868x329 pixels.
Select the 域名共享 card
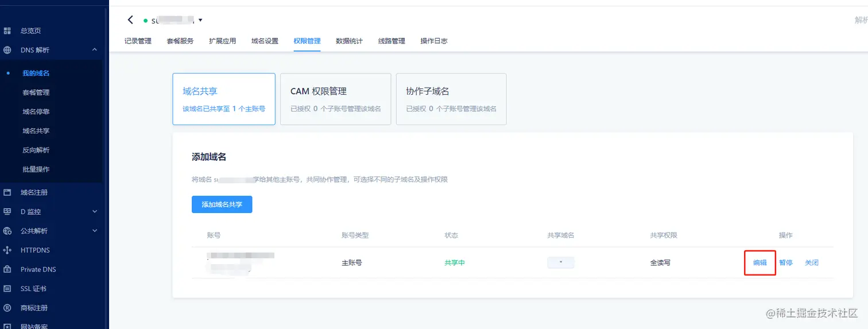(x=224, y=99)
